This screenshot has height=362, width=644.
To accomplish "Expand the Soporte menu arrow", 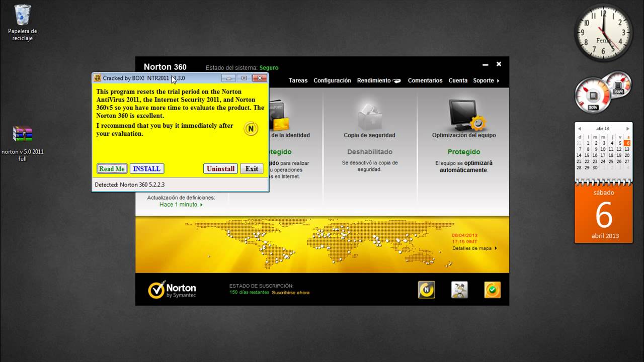I will pos(498,80).
